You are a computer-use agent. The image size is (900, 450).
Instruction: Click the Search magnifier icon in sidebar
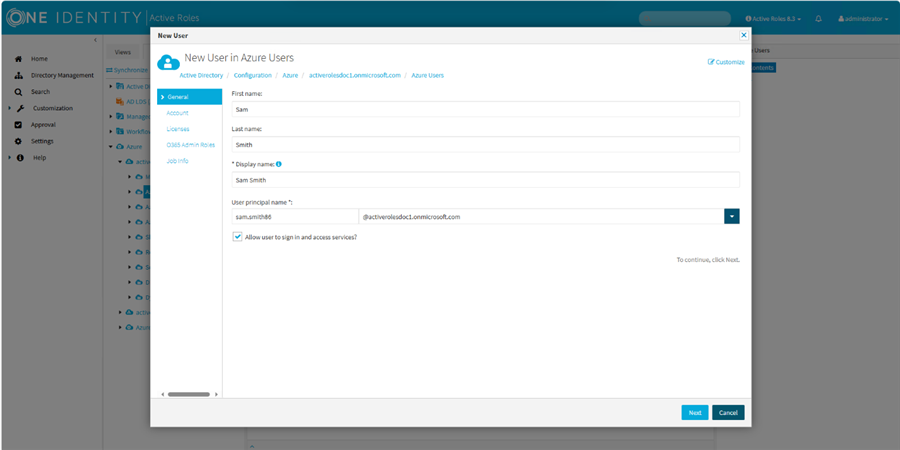point(18,92)
